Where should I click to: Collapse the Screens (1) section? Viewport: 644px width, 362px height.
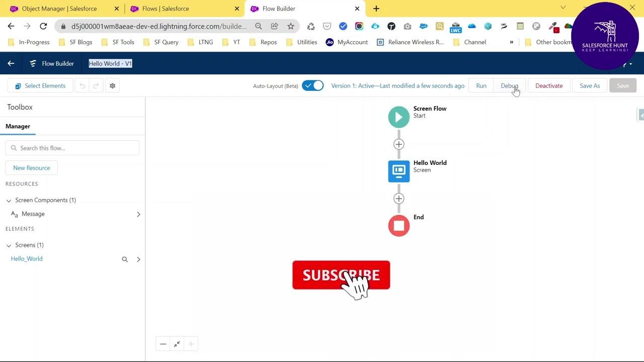[x=9, y=245]
